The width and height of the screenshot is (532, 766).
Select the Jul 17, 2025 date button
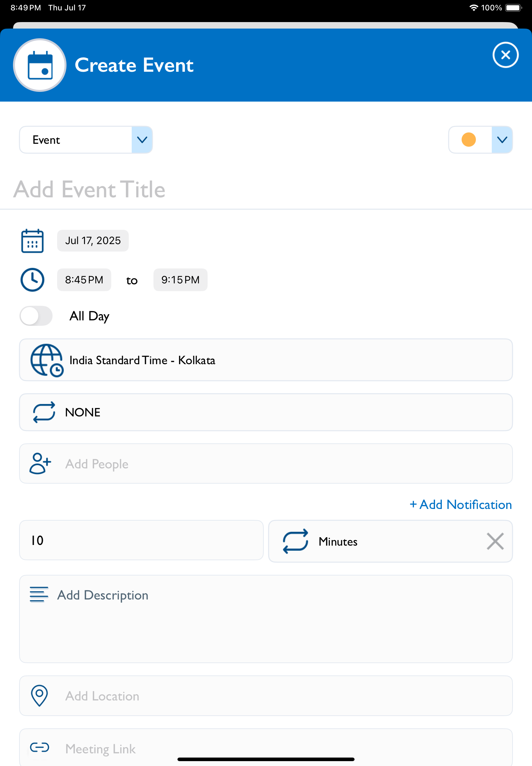point(93,241)
